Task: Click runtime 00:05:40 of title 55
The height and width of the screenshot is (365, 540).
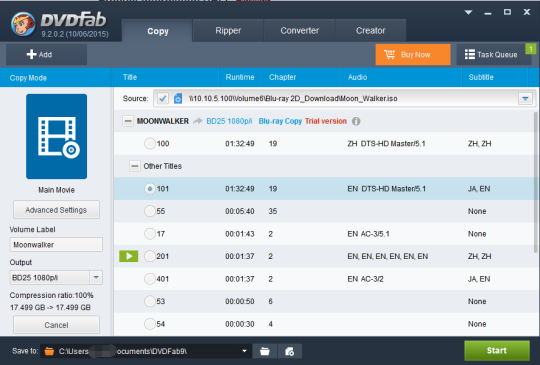Action: tap(240, 211)
